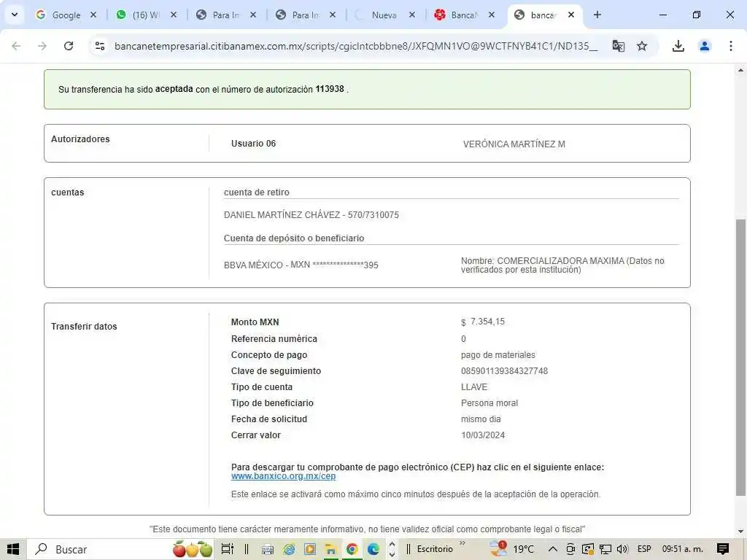The height and width of the screenshot is (560, 747).
Task: Open a new browser tab
Action: (597, 15)
